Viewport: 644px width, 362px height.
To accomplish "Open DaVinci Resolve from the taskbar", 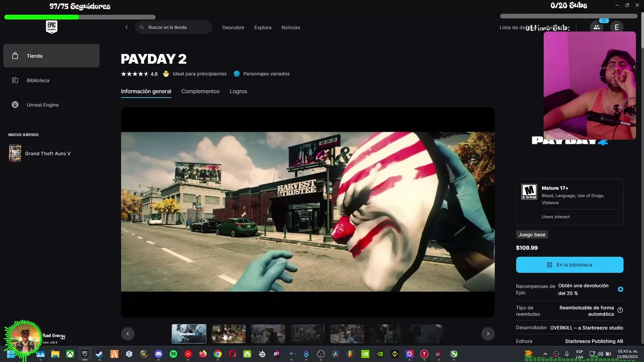I will [x=336, y=354].
